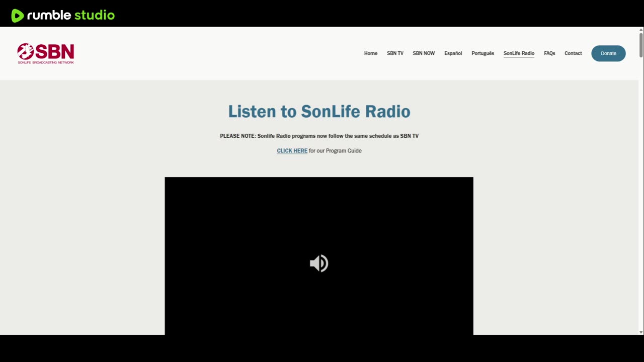Click the scrollbar up arrow
644x362 pixels.
[641, 30]
